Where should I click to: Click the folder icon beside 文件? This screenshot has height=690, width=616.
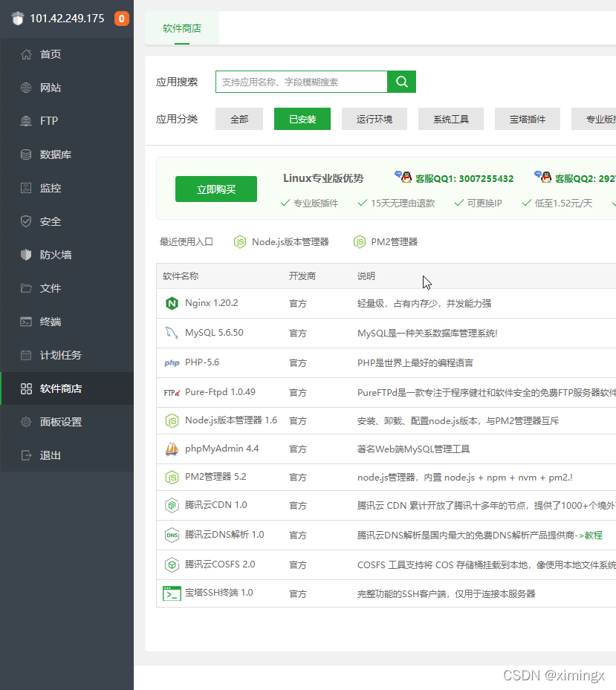pos(26,288)
